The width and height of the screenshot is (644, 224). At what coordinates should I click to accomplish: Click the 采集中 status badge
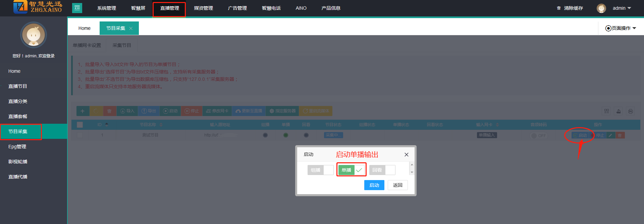click(333, 135)
